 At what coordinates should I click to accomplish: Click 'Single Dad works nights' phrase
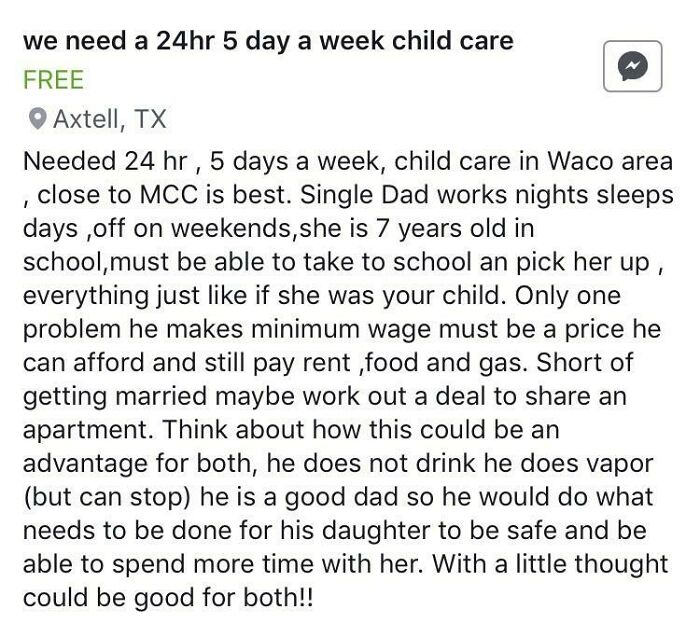coord(423,193)
